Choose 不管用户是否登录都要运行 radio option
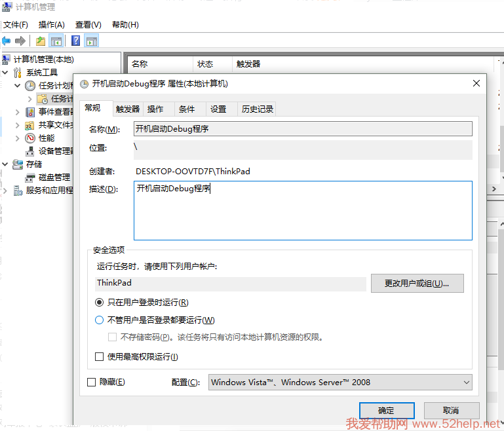The height and width of the screenshot is (431, 504). pyautogui.click(x=100, y=320)
